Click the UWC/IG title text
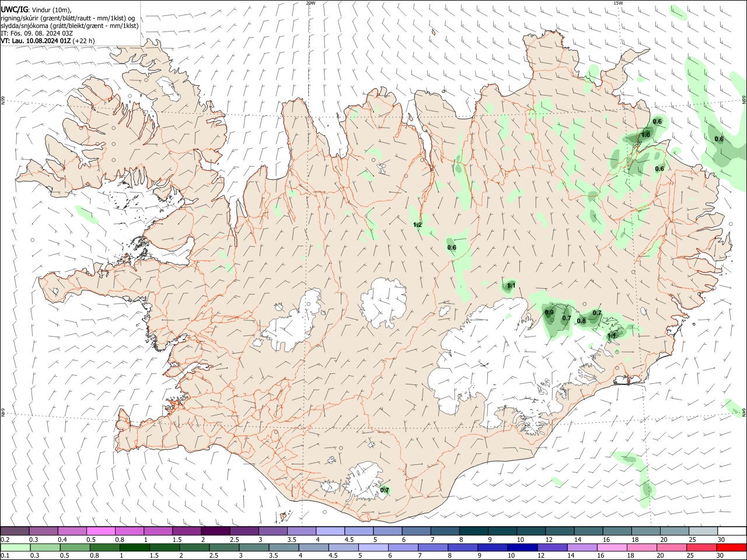 (x=13, y=10)
